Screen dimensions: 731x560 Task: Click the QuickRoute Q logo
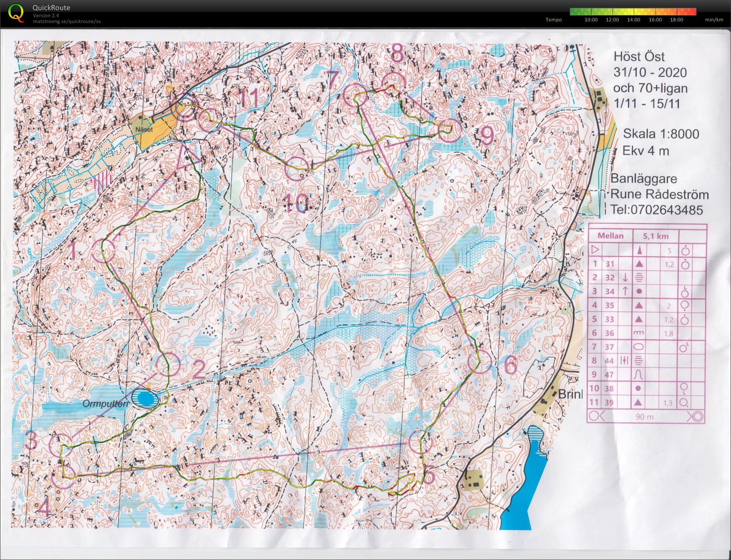(x=16, y=12)
